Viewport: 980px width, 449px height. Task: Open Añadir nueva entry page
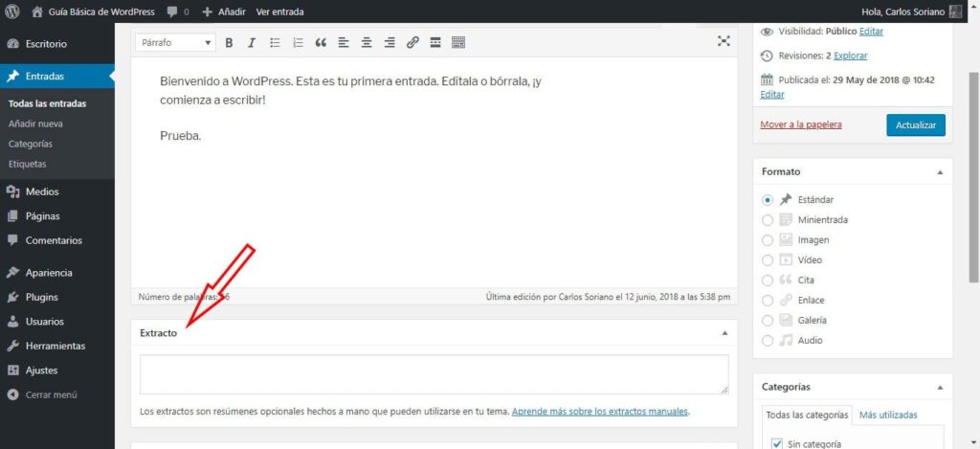(x=35, y=123)
